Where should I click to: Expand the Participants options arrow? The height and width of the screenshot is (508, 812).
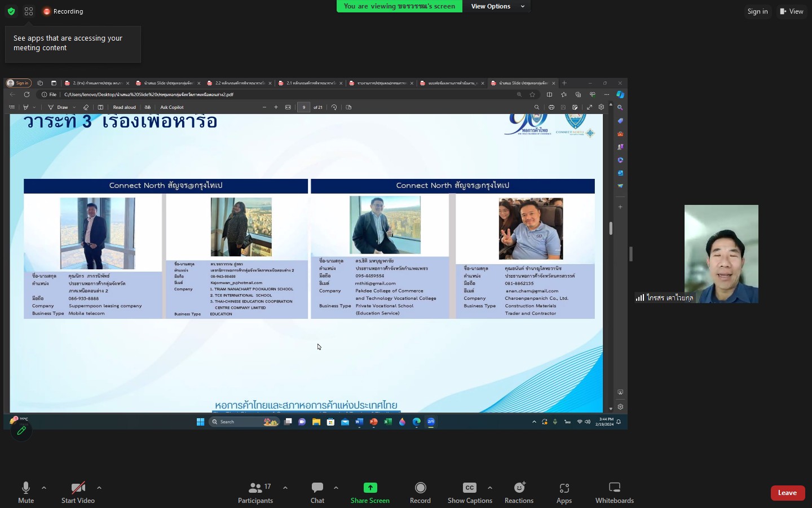(x=285, y=488)
